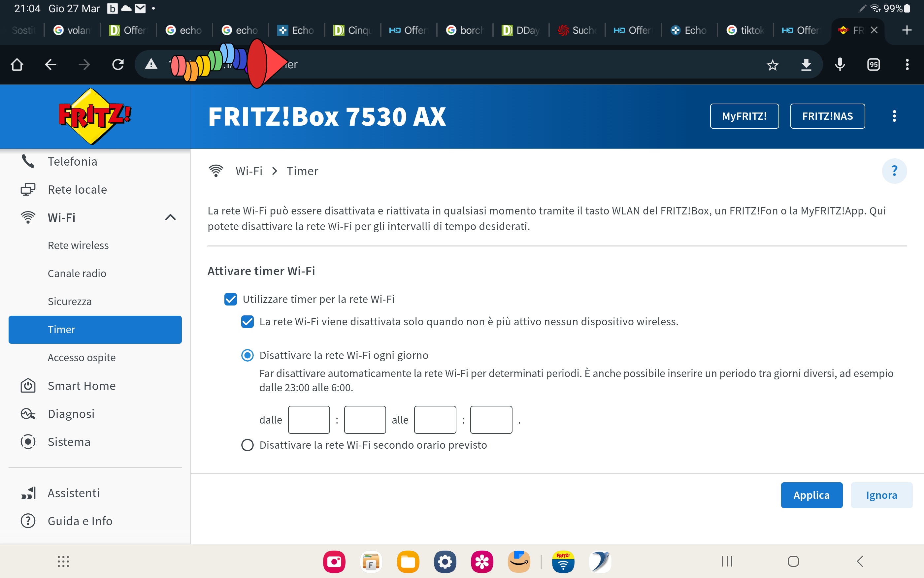Image resolution: width=924 pixels, height=578 pixels.
Task: Bookmark the page with the star icon
Action: 772,65
